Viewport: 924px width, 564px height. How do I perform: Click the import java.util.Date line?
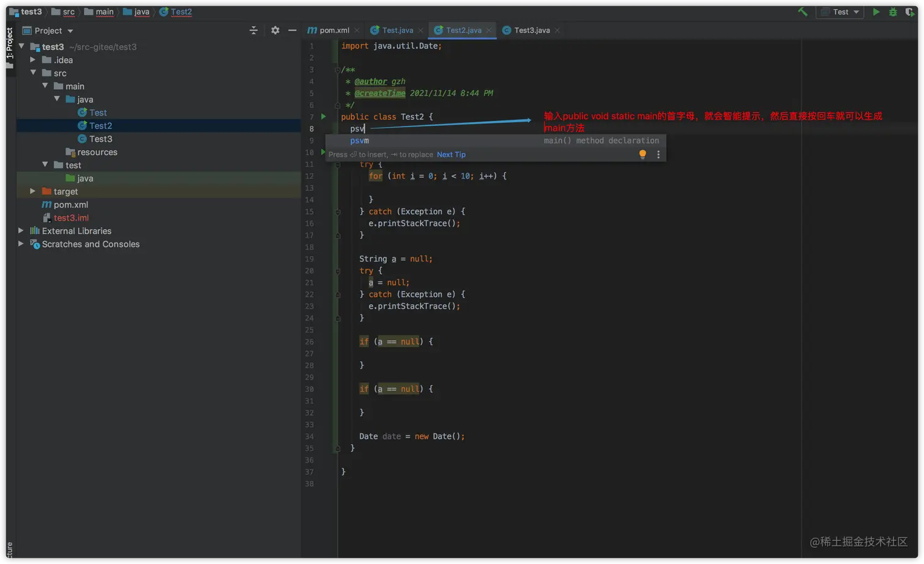click(x=391, y=46)
